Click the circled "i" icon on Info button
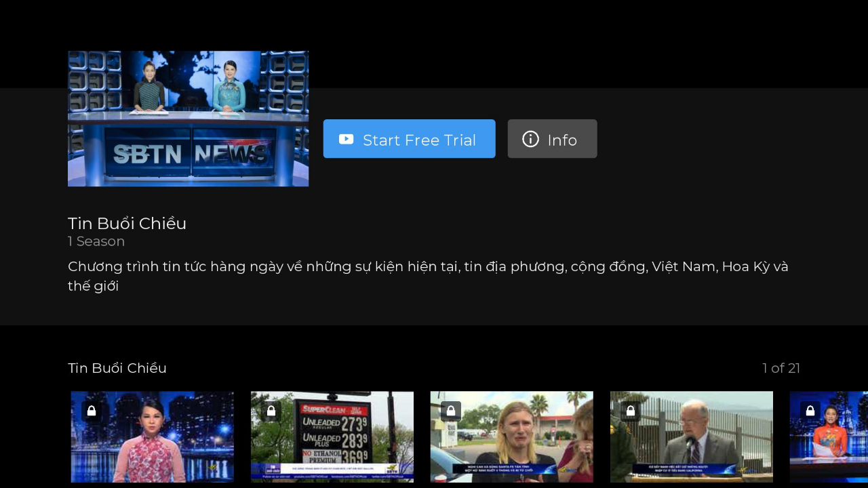 530,139
